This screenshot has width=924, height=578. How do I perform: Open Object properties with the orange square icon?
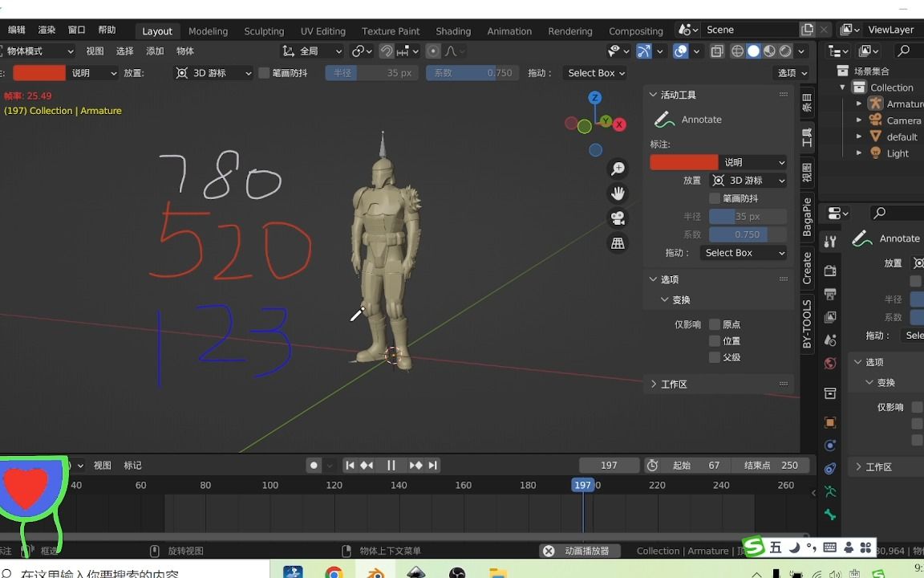click(830, 423)
